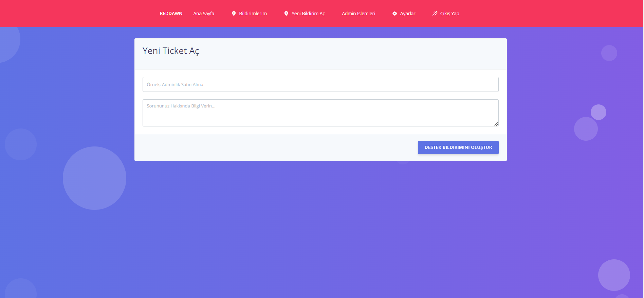Click DESTEK BILDIRIMINI OLUŞTUR button
644x298 pixels.
(x=458, y=147)
